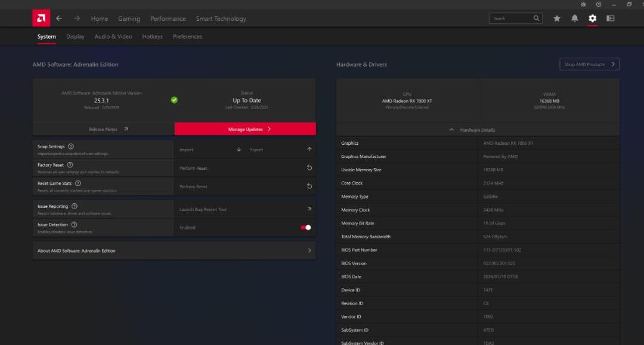The width and height of the screenshot is (644, 345).
Task: Click Import snapshot down-arrow icon
Action: click(239, 150)
